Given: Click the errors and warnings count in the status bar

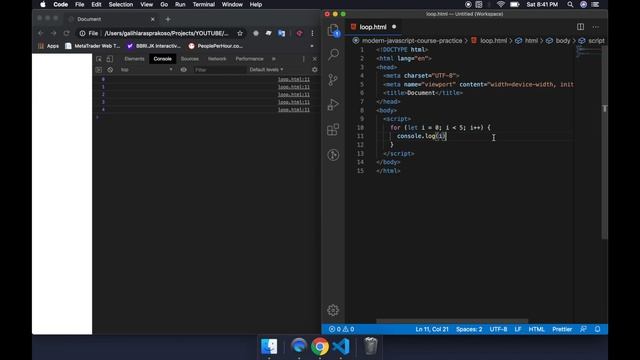Looking at the screenshot, I should point(341,329).
